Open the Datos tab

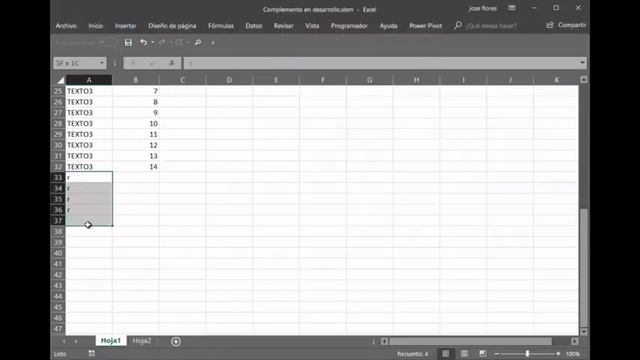tap(253, 26)
